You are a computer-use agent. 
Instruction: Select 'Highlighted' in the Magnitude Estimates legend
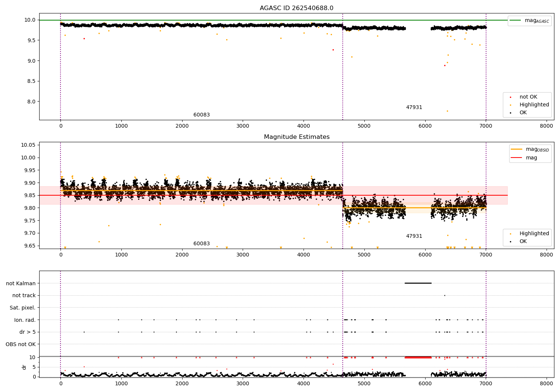click(x=534, y=234)
